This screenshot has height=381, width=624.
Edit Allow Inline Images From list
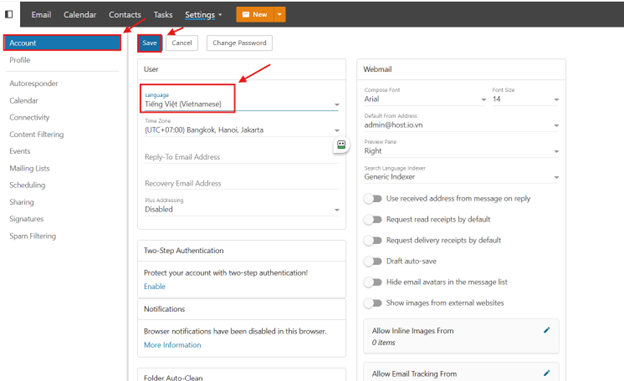547,330
